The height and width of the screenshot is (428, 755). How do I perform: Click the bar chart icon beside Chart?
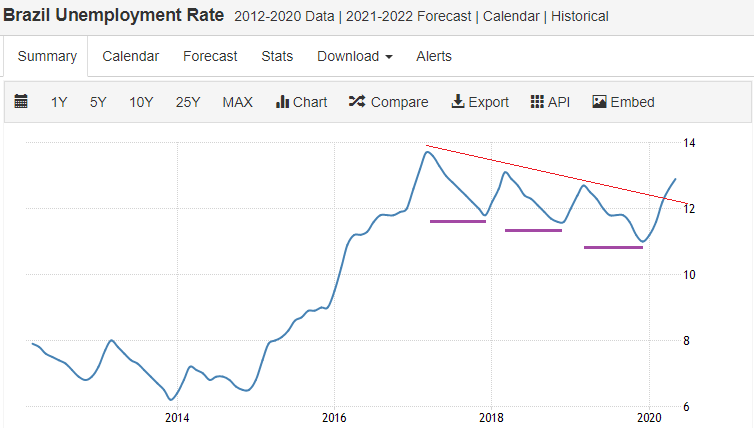[x=282, y=102]
